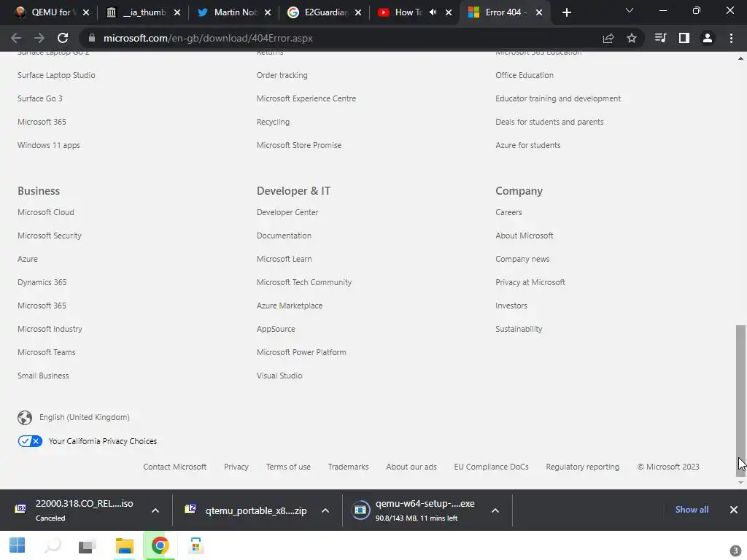The height and width of the screenshot is (560, 747).
Task: Click the qtemu_portable zip file icon
Action: (x=190, y=510)
